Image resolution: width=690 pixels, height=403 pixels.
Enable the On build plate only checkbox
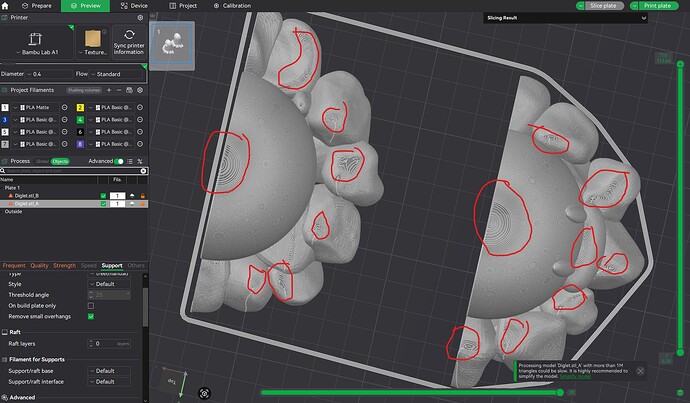(x=91, y=306)
